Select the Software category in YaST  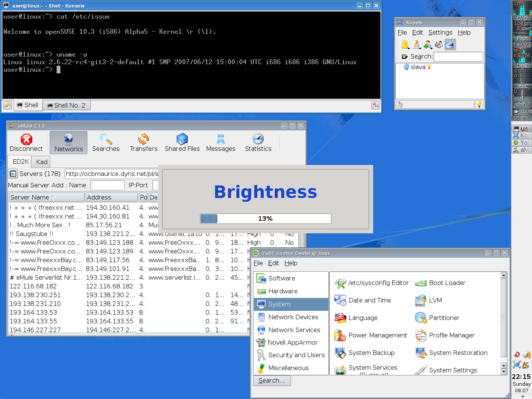[x=291, y=278]
